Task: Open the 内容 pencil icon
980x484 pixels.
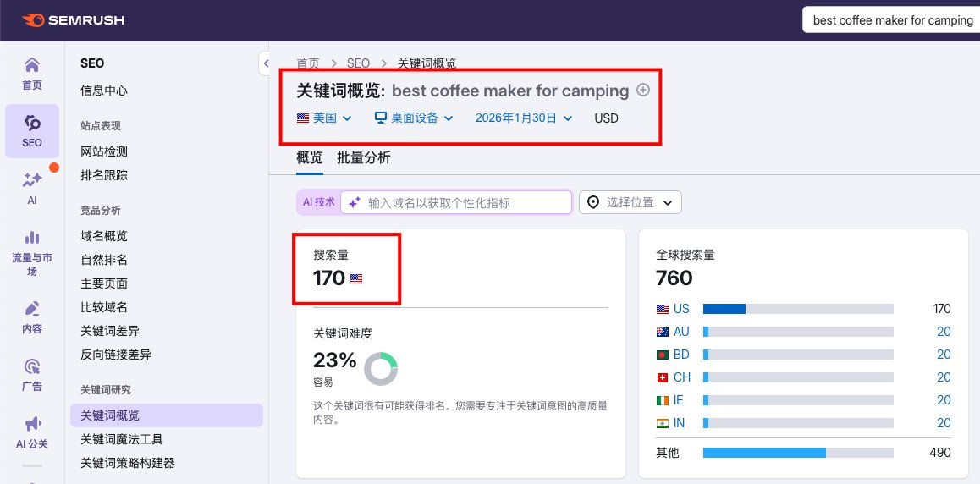Action: coord(32,308)
